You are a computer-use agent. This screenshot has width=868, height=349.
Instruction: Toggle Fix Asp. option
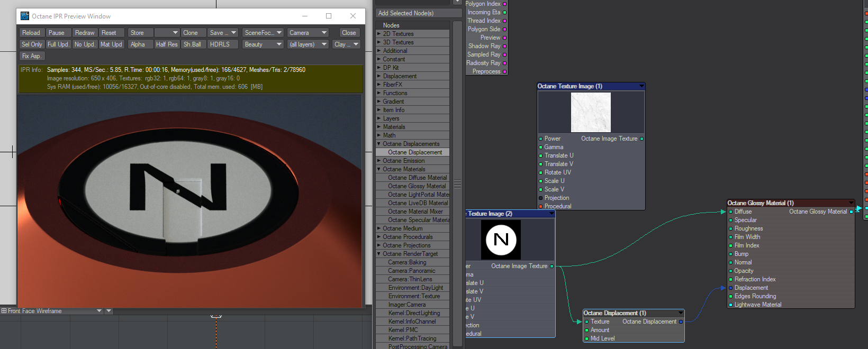pyautogui.click(x=32, y=56)
